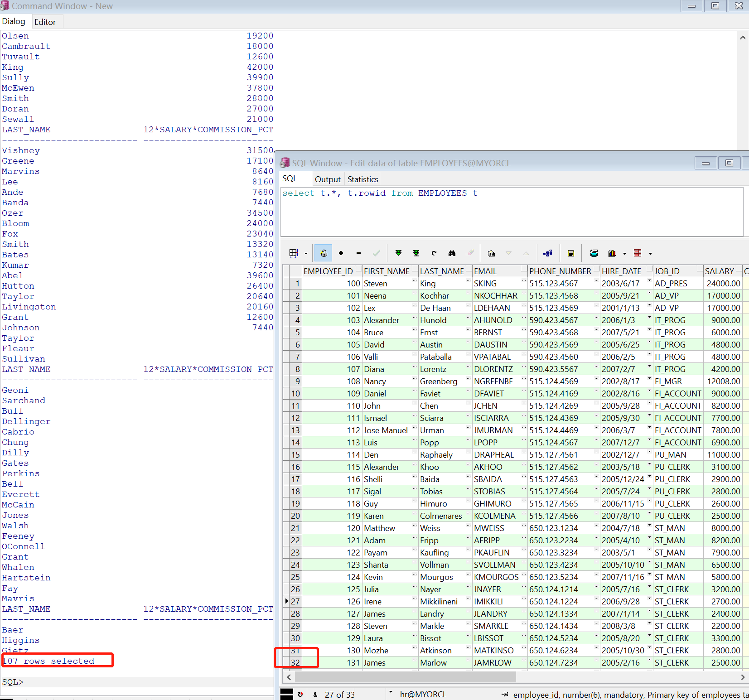Screen dimensions: 749x700
Task: Click employee ID cell 126
Action: click(332, 601)
